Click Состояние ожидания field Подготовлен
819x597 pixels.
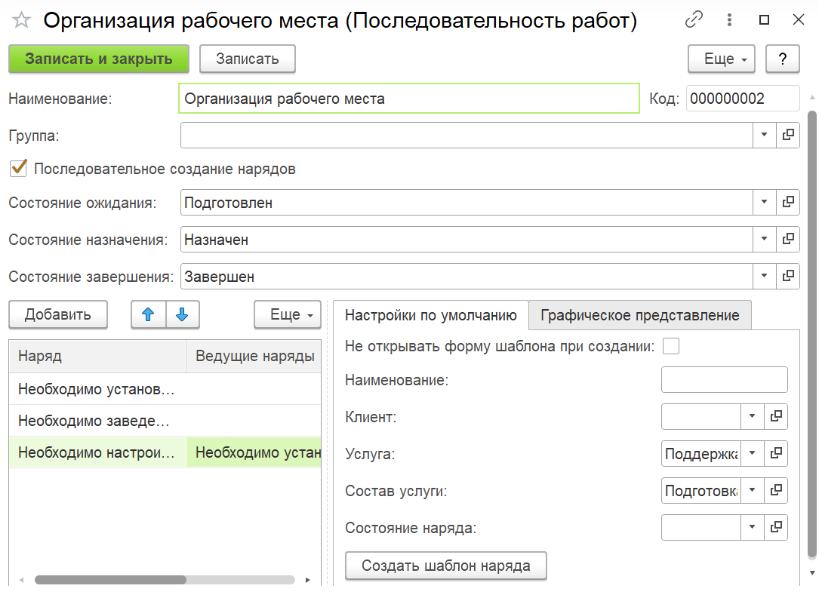[x=466, y=203]
